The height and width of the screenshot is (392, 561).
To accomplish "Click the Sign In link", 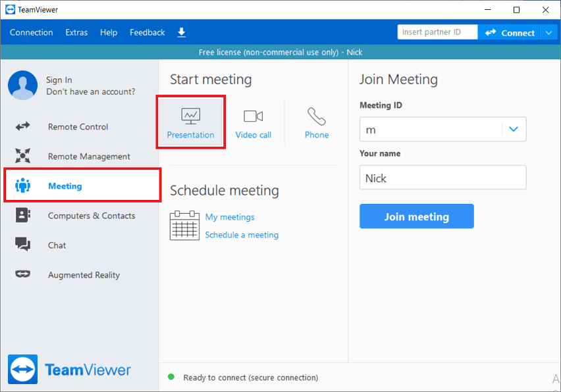I will [59, 80].
